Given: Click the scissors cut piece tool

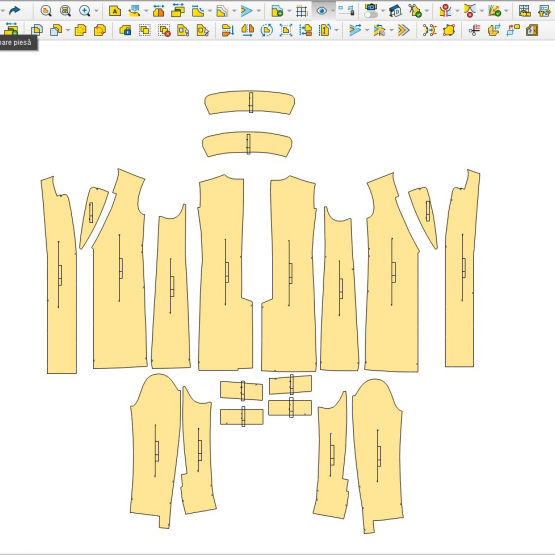Looking at the screenshot, I should (x=474, y=30).
